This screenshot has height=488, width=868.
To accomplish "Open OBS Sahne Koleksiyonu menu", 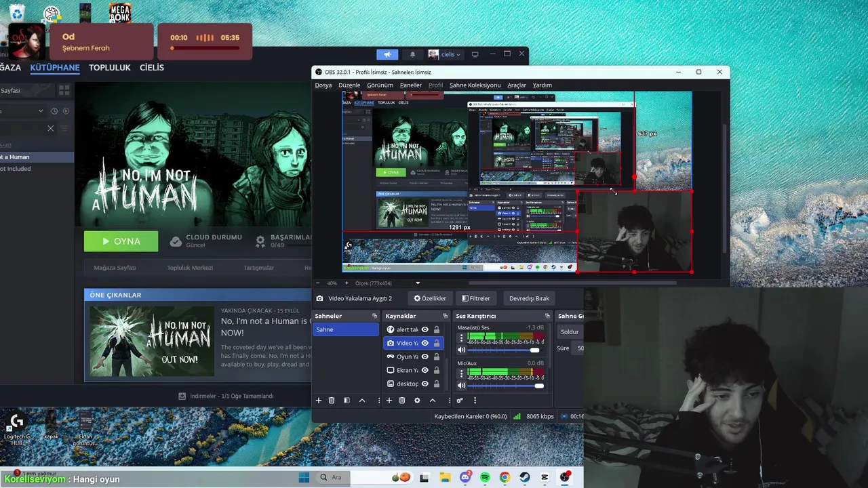I will 475,85.
